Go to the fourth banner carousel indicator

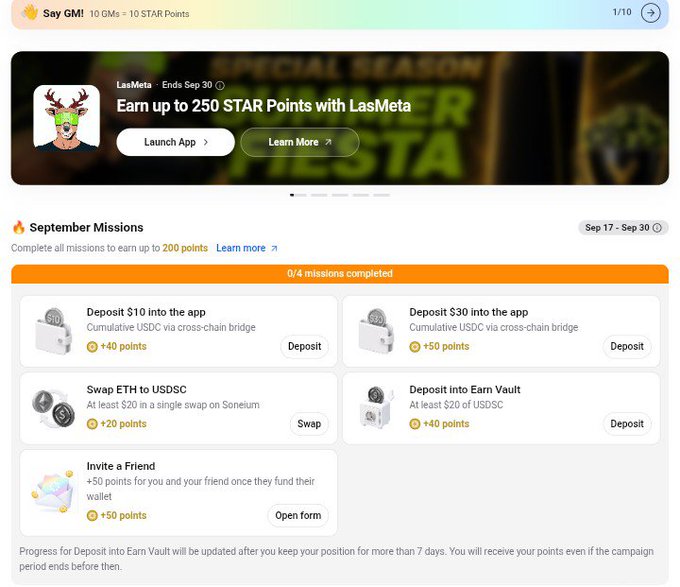pyautogui.click(x=360, y=195)
